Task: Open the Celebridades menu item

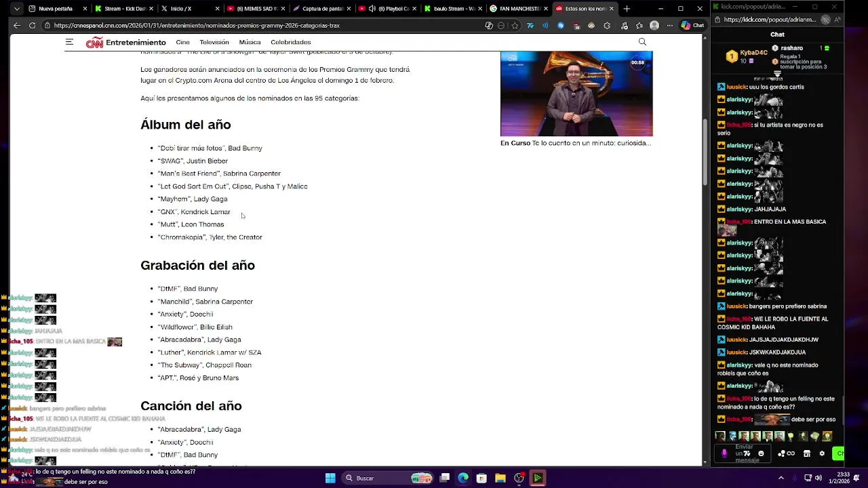Action: point(290,42)
